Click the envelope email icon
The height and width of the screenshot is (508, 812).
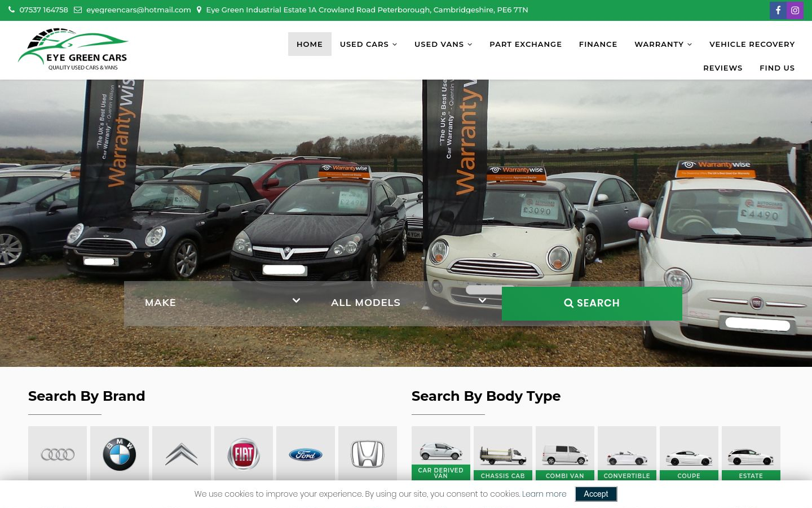coord(78,10)
